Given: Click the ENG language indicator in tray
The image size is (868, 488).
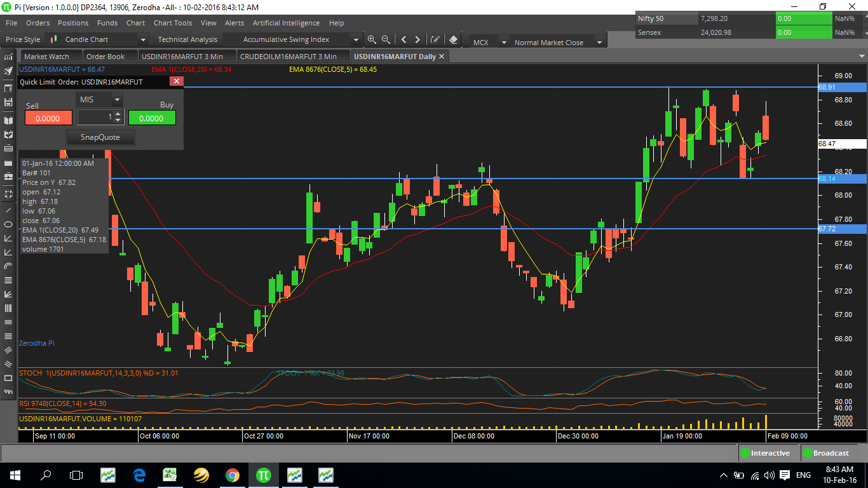Looking at the screenshot, I should click(x=803, y=475).
